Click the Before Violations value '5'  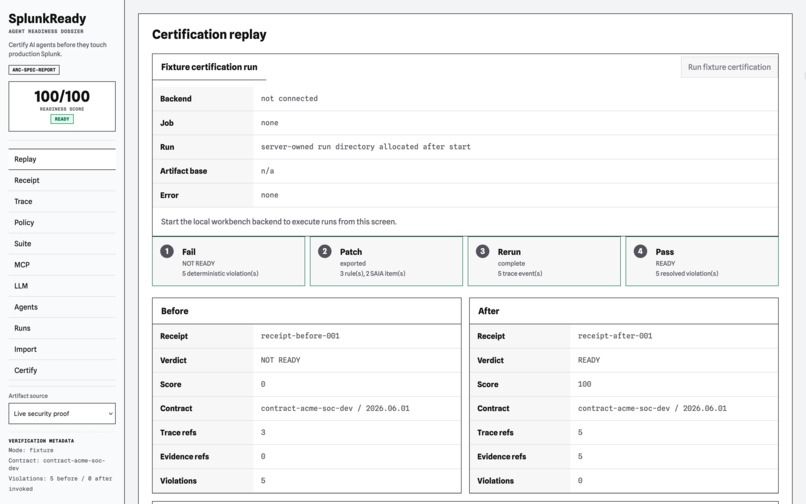(263, 481)
